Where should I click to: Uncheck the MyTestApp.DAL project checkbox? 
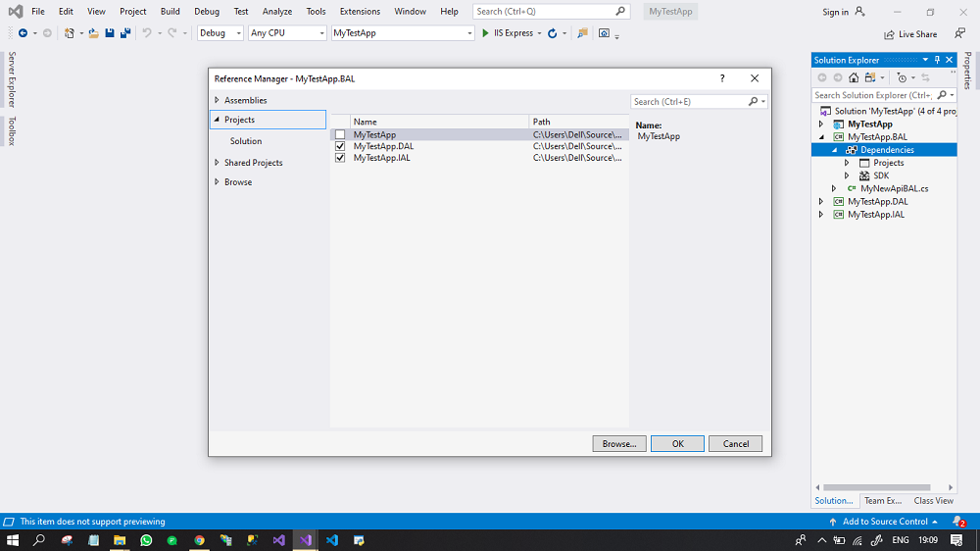tap(340, 146)
